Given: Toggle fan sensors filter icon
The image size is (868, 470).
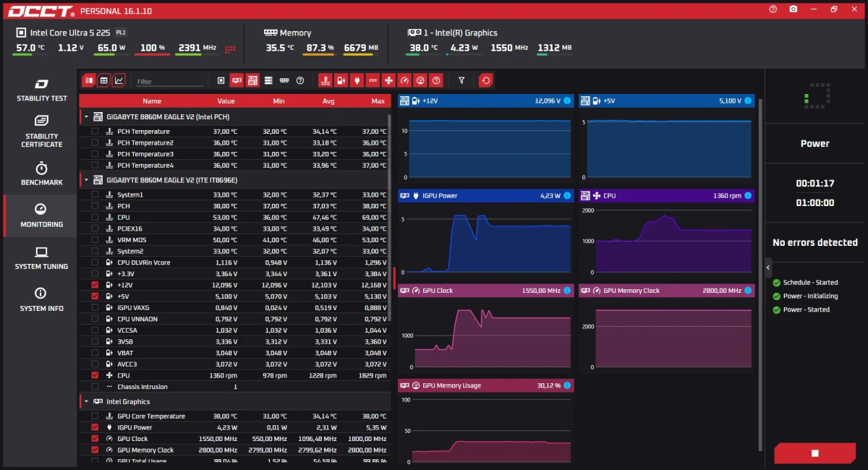Looking at the screenshot, I should click(388, 80).
